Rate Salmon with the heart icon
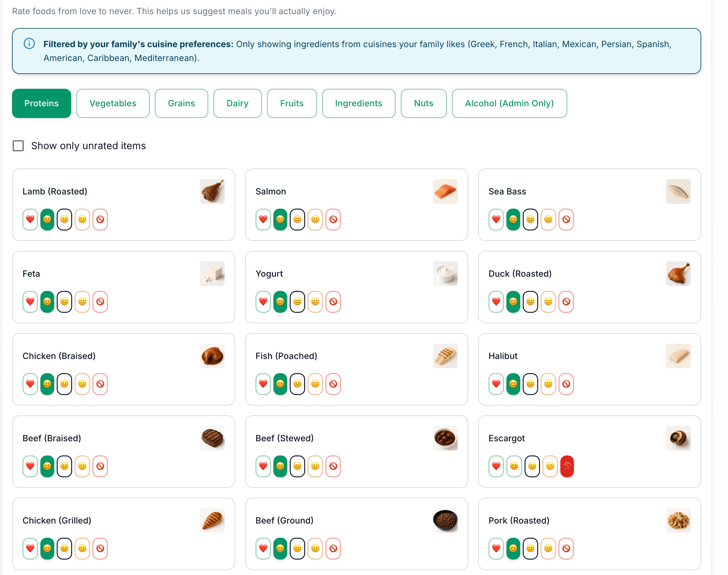Viewport: 728px width, 575px height. (263, 219)
